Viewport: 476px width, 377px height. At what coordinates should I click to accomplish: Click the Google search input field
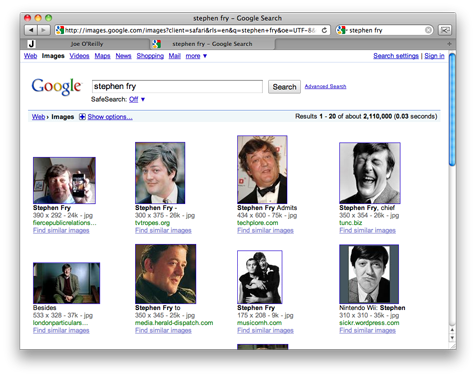(x=177, y=86)
